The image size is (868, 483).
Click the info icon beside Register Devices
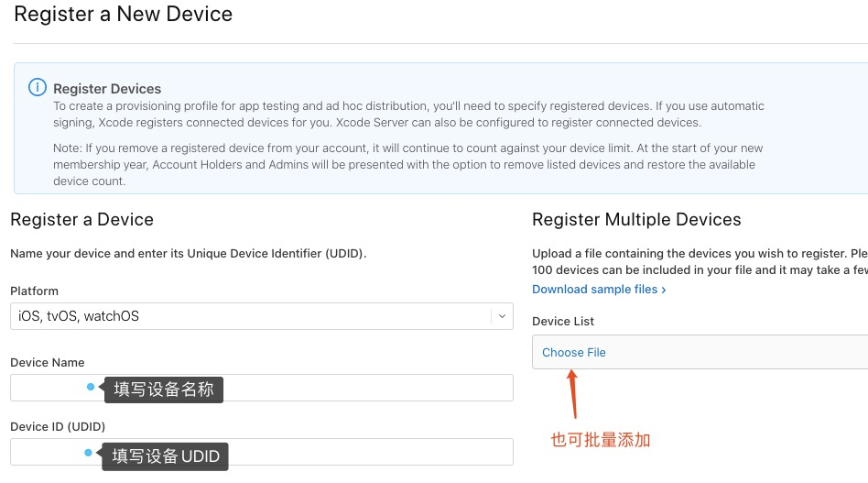click(38, 87)
